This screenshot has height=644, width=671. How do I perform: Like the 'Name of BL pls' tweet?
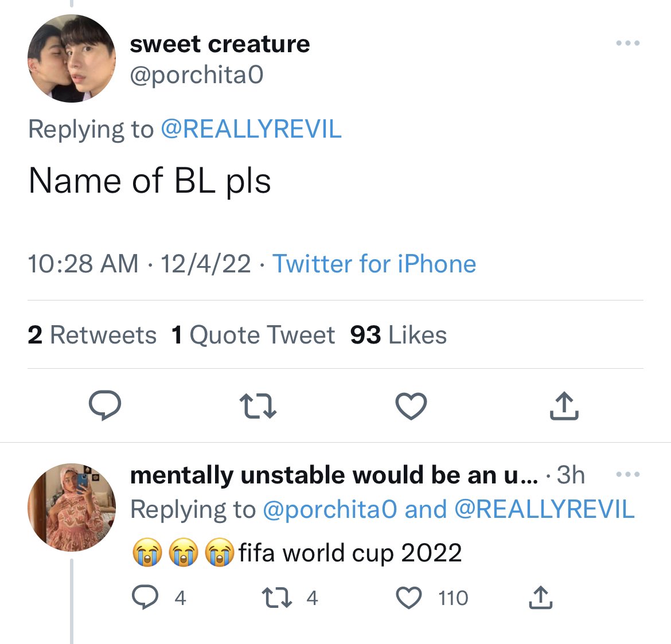(x=411, y=405)
